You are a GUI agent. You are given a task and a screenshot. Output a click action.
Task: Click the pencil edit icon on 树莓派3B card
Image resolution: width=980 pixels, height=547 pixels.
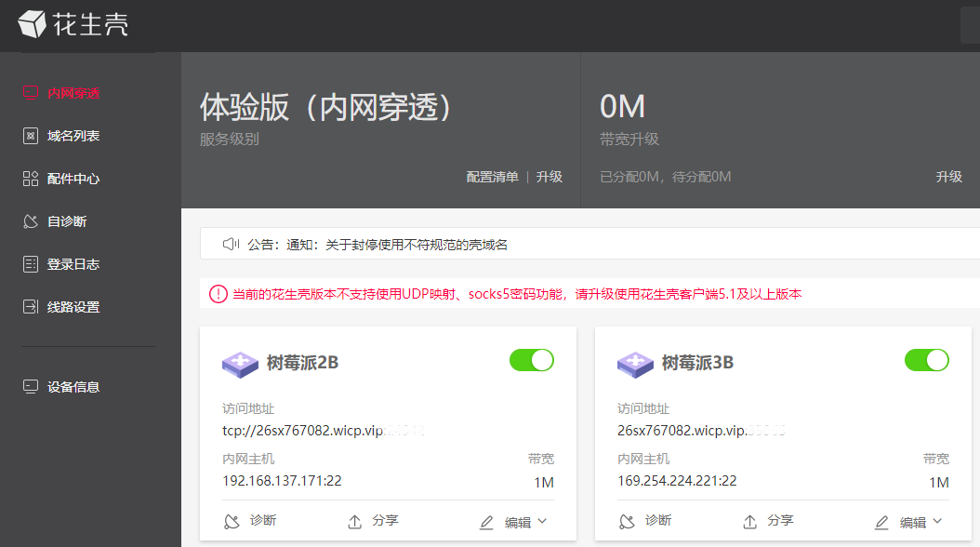(881, 523)
